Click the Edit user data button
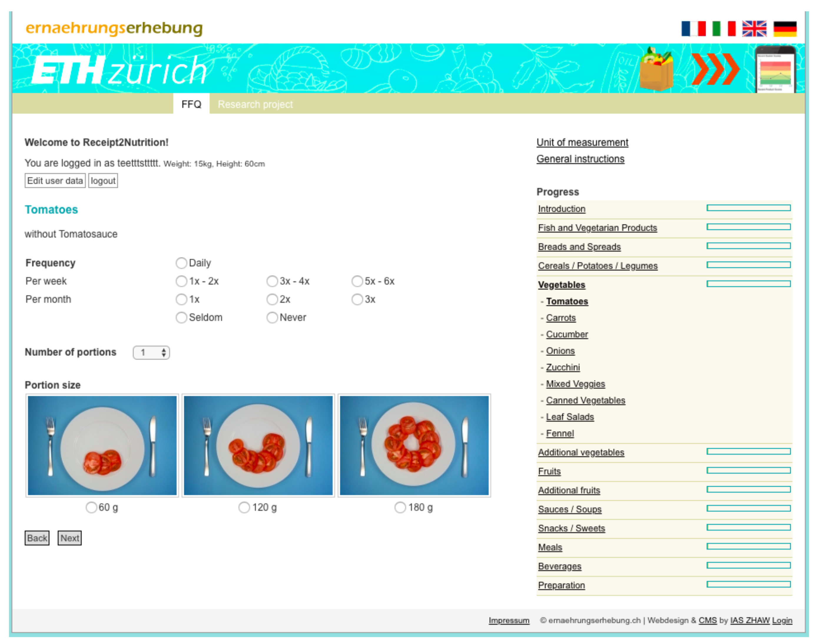823x644 pixels. (55, 181)
